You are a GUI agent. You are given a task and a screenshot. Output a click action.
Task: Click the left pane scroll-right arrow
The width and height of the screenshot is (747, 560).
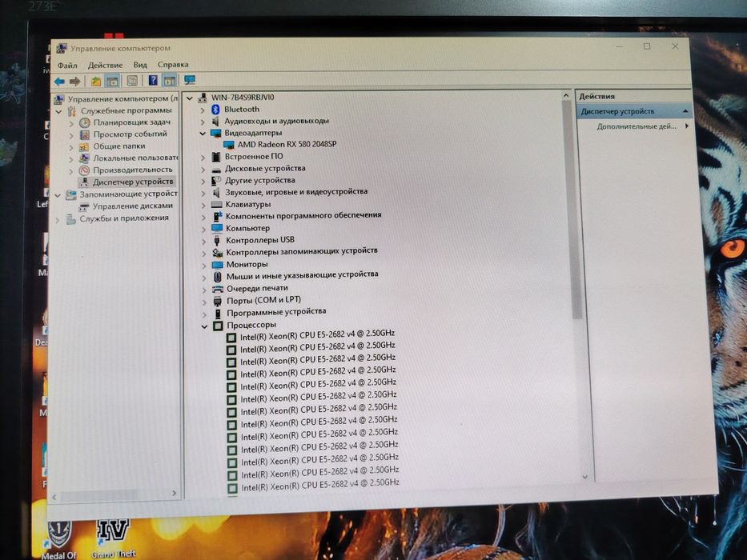[174, 494]
